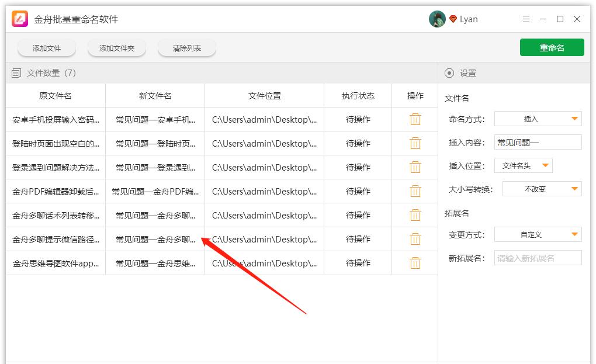
Task: Select the radio icon beside 设置
Action: tap(449, 73)
